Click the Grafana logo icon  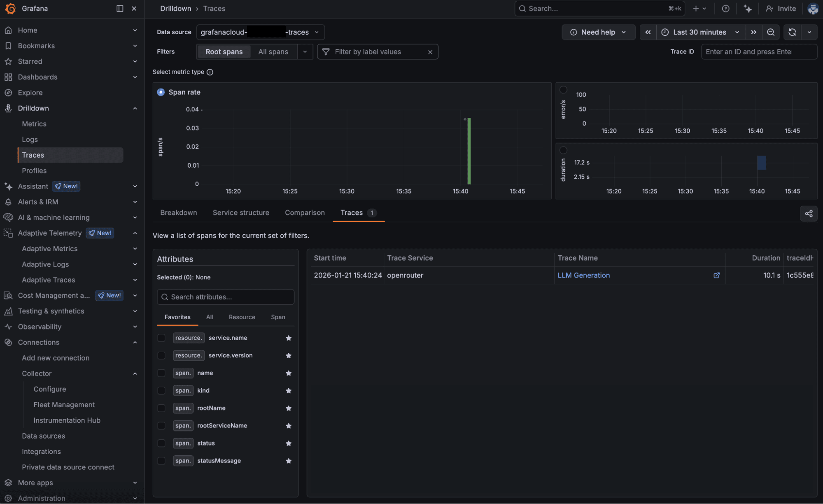pos(10,8)
